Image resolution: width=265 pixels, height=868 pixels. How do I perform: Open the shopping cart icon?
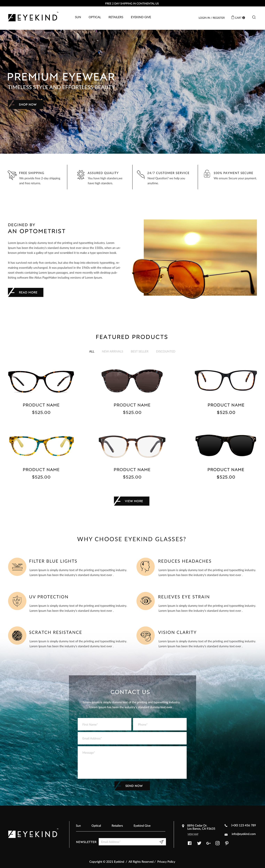click(x=233, y=17)
